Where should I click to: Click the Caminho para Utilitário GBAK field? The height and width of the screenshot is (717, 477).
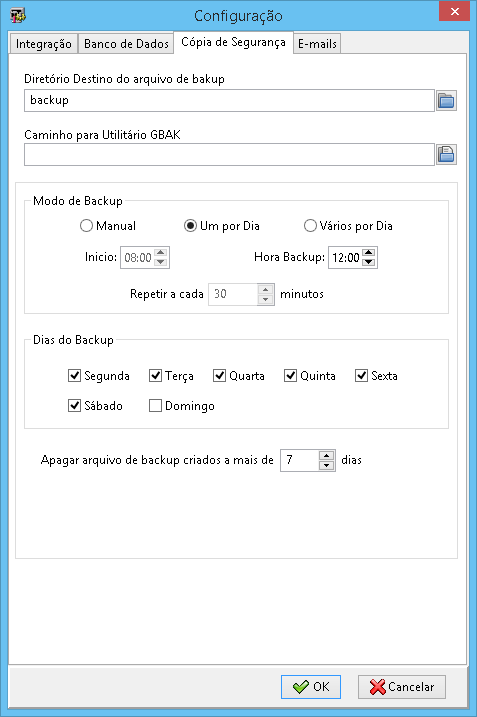(x=229, y=155)
